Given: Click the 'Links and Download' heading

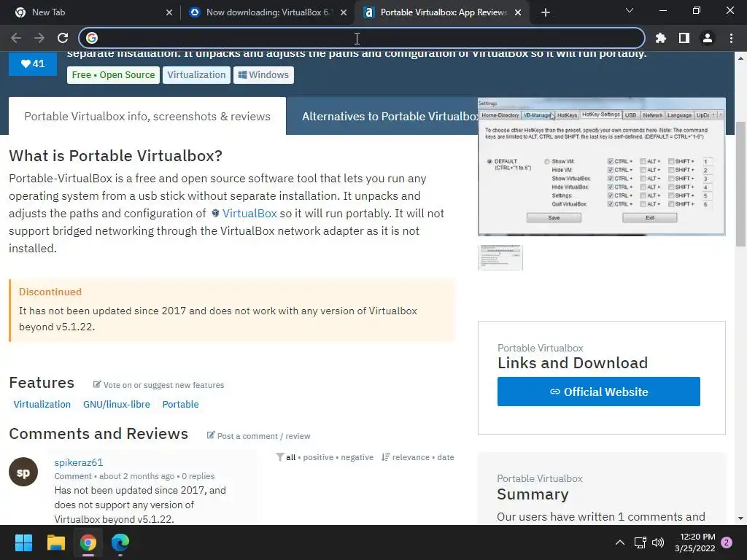Looking at the screenshot, I should [x=573, y=363].
